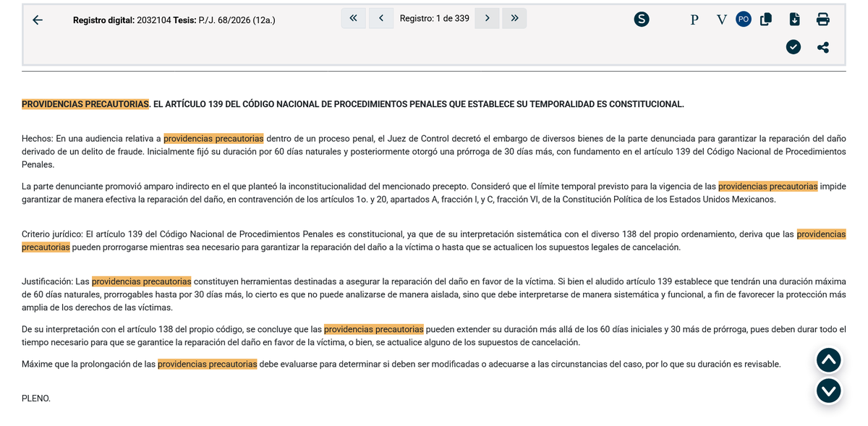
Task: Click the Tesis P./J. 68/2026 (12a.) text
Action: [224, 20]
